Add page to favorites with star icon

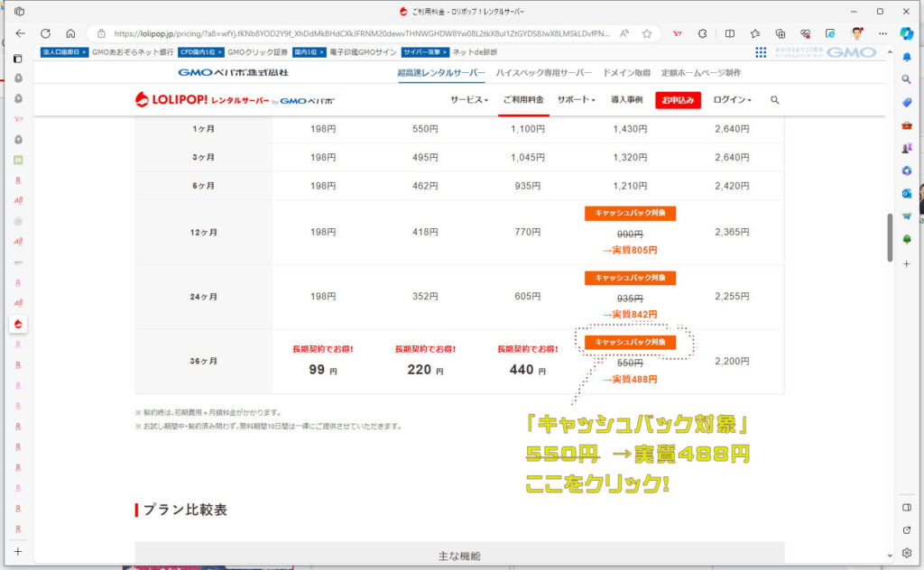pyautogui.click(x=646, y=33)
